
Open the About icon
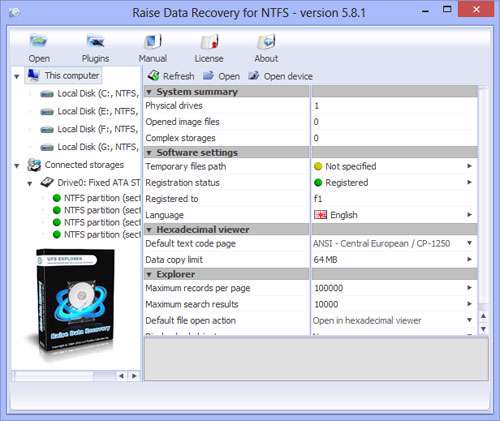(266, 42)
